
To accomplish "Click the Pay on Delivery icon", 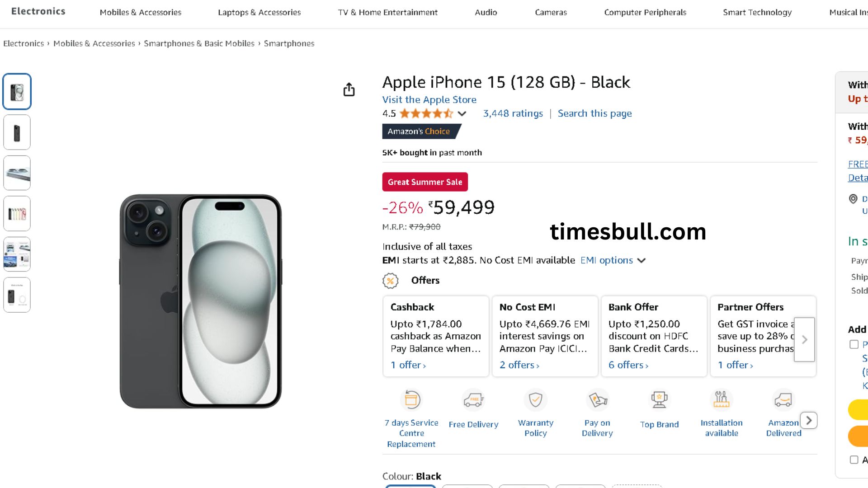I will click(x=598, y=400).
